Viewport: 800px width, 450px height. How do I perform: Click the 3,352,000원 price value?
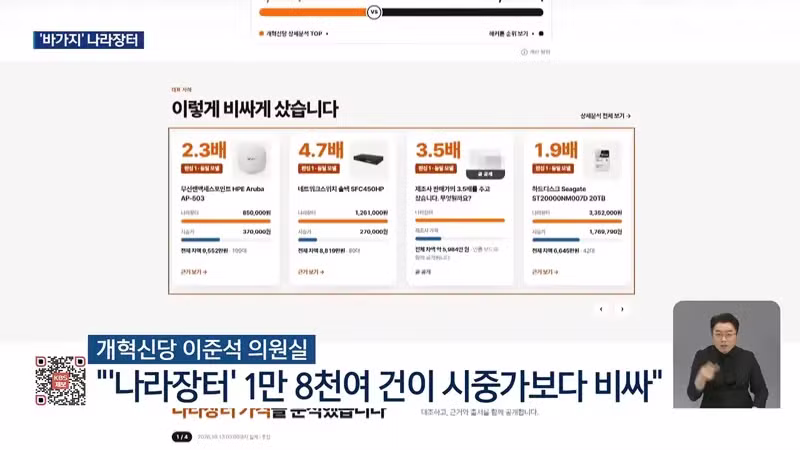[x=606, y=213]
